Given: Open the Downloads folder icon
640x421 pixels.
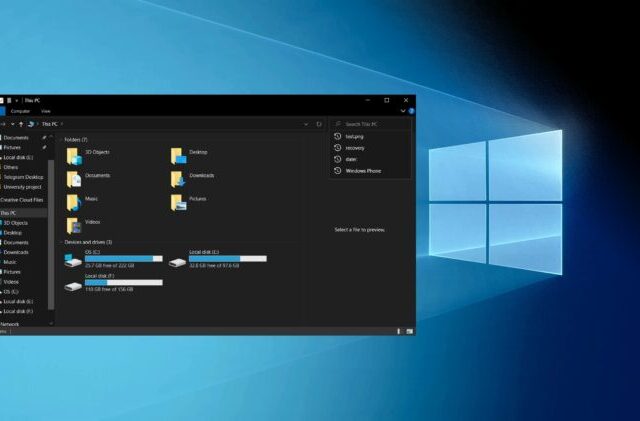Looking at the screenshot, I should (177, 179).
